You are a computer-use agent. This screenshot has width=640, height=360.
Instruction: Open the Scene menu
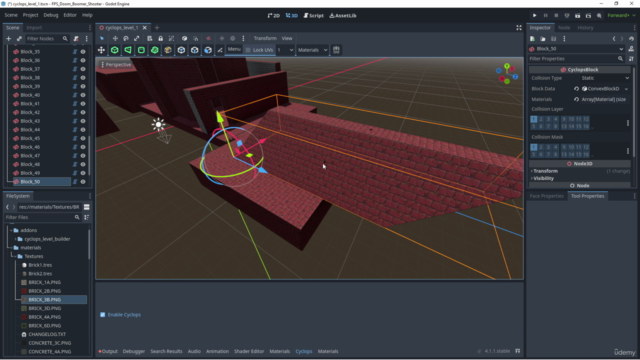11,15
